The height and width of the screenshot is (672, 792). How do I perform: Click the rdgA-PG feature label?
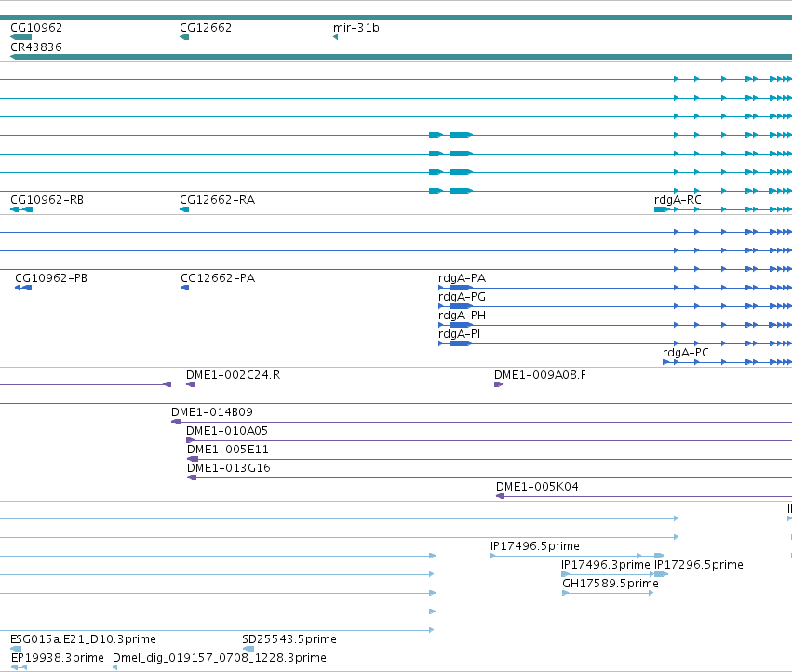click(x=462, y=297)
